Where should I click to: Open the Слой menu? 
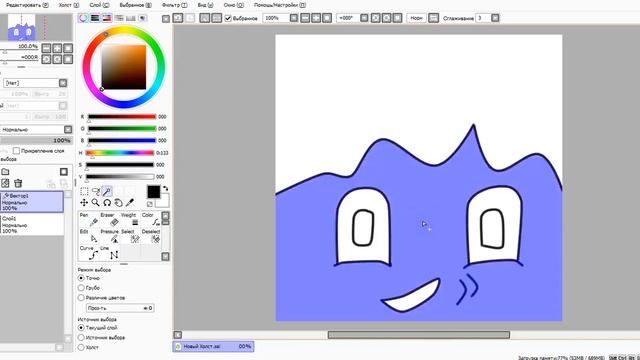point(99,5)
